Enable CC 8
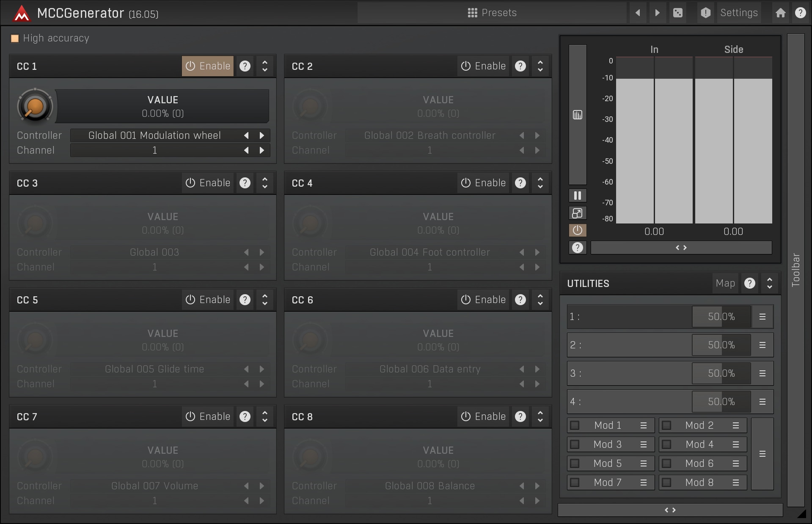The height and width of the screenshot is (524, 812). pyautogui.click(x=483, y=416)
